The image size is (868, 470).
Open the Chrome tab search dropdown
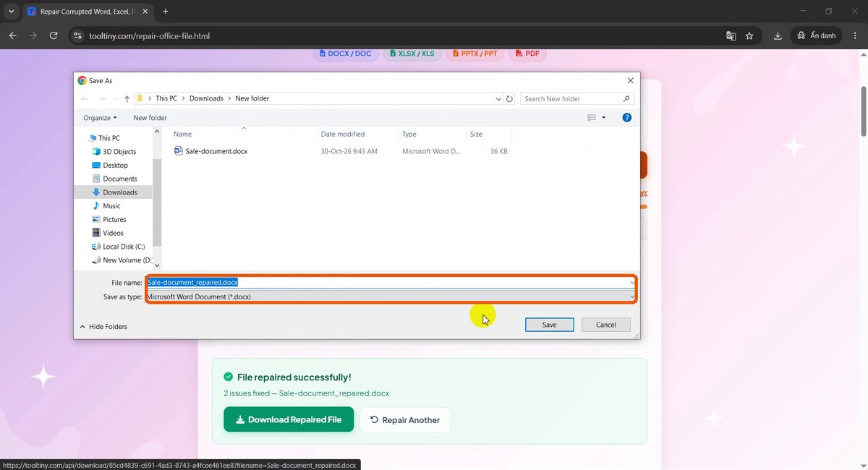pyautogui.click(x=12, y=12)
